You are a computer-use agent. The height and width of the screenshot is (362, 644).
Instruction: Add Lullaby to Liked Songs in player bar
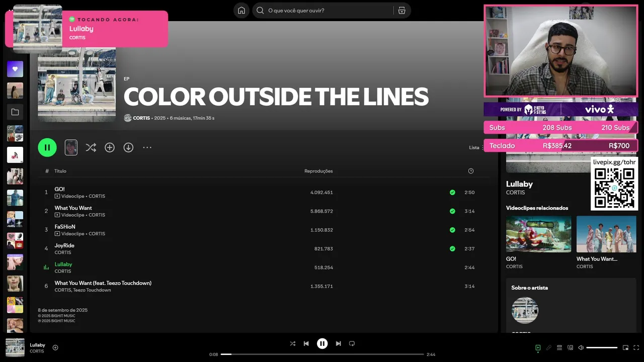tap(55, 347)
